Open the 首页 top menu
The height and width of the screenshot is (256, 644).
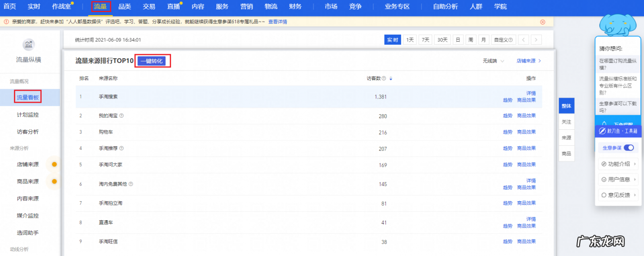click(x=10, y=7)
